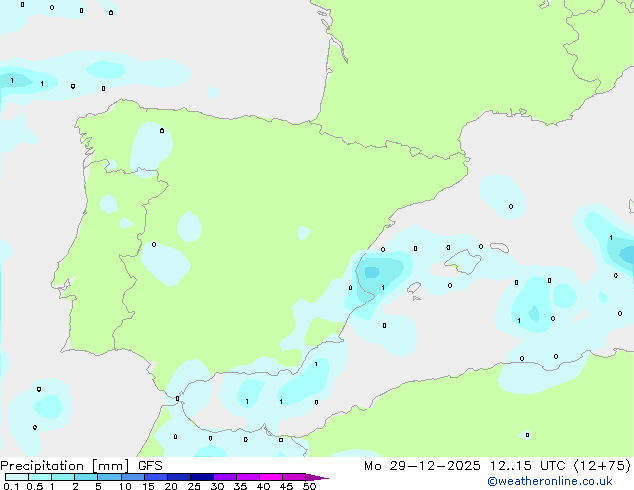Click the legend label "30"
This screenshot has width=634, height=490.
pyautogui.click(x=217, y=486)
